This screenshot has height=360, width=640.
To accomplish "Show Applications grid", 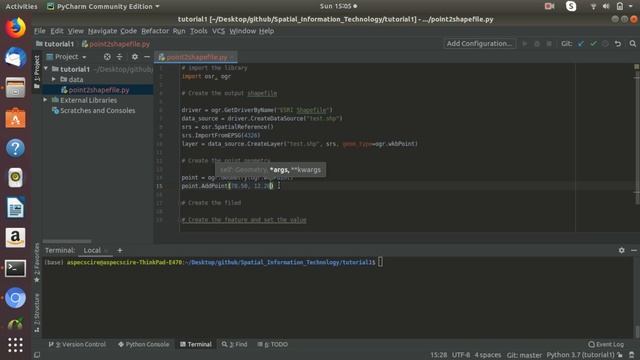I will coord(16,345).
